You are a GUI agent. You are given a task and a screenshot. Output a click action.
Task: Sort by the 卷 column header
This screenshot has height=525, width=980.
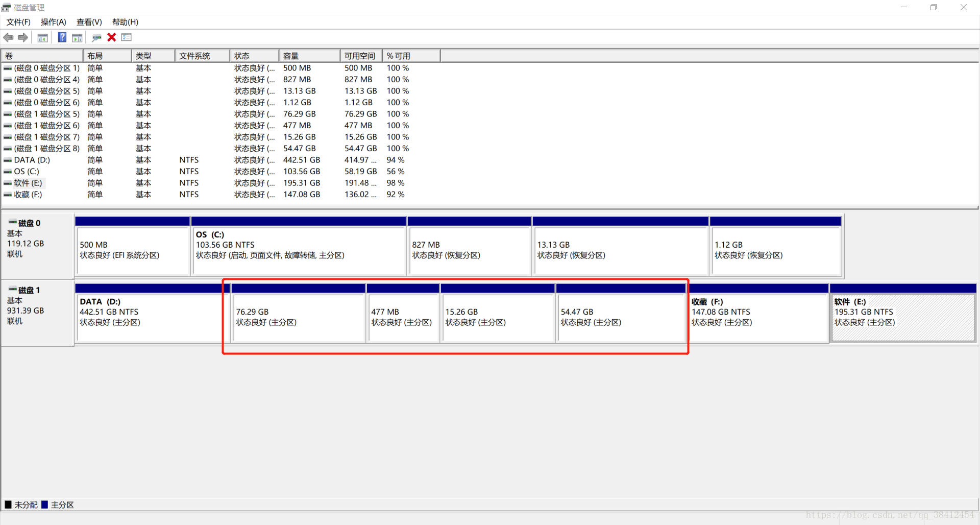coord(42,56)
